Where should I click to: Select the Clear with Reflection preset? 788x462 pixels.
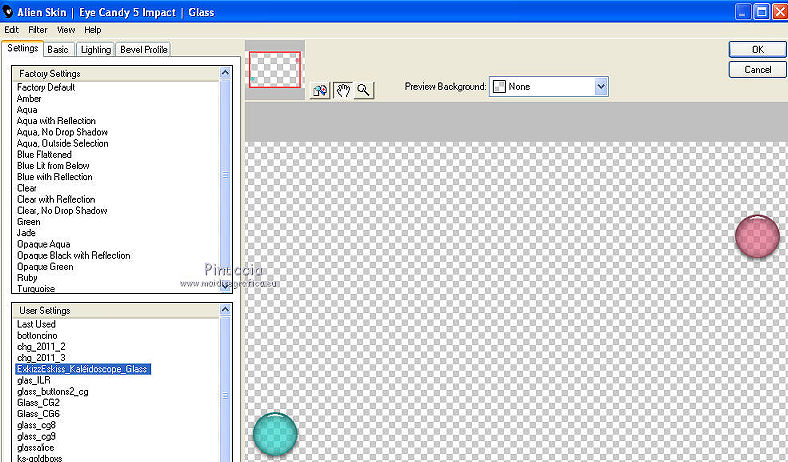point(56,199)
